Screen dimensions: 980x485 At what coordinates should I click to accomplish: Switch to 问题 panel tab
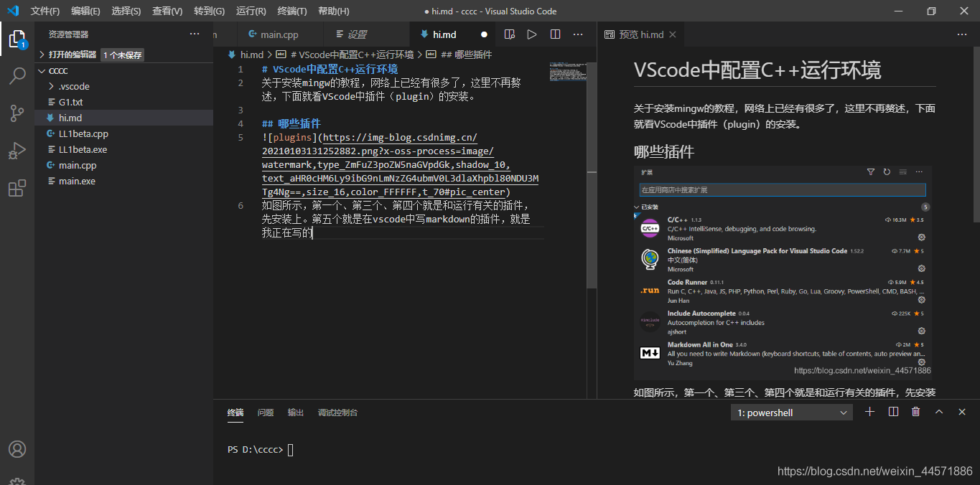(266, 413)
